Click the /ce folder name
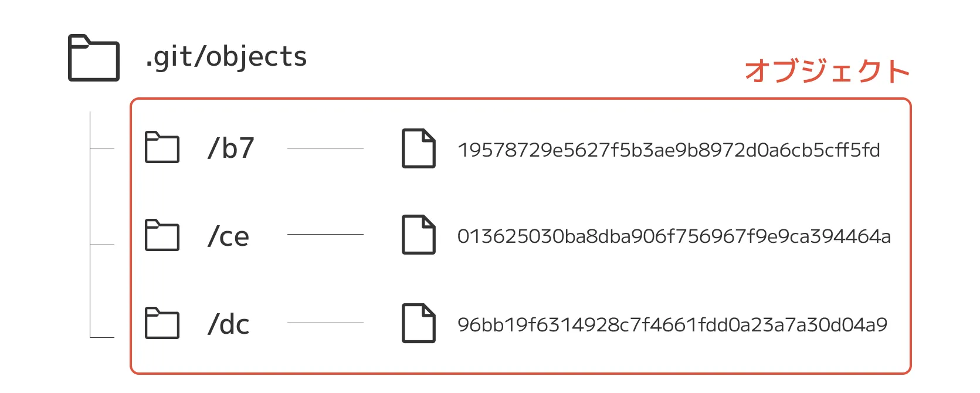The height and width of the screenshot is (393, 980). pyautogui.click(x=228, y=236)
